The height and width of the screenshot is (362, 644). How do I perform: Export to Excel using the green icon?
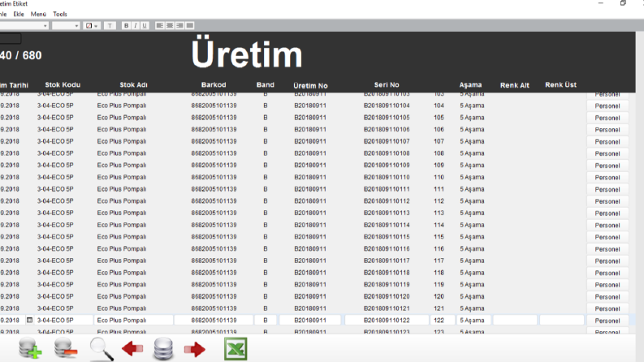(x=236, y=349)
